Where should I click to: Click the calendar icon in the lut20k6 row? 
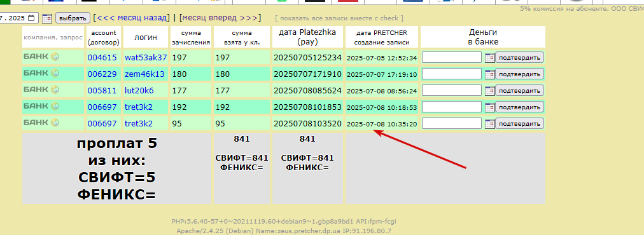point(489,91)
